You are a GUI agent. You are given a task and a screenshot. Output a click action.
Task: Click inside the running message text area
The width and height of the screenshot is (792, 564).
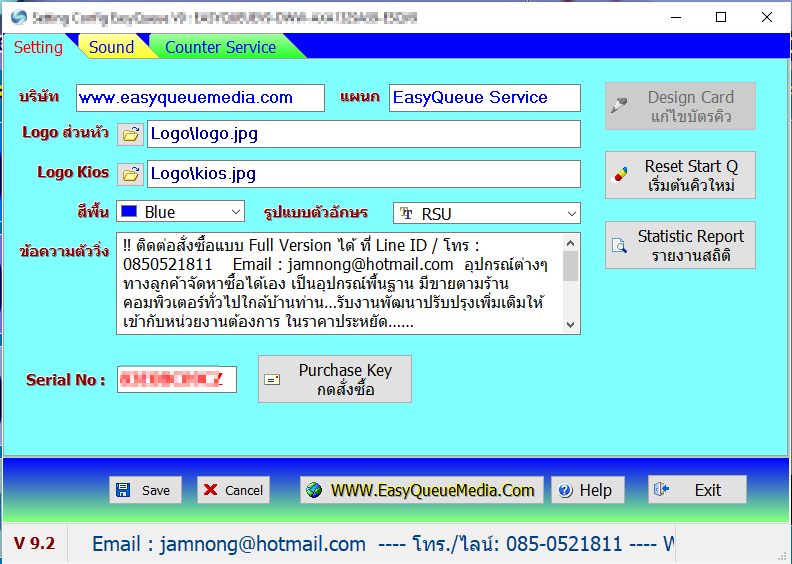click(x=340, y=283)
